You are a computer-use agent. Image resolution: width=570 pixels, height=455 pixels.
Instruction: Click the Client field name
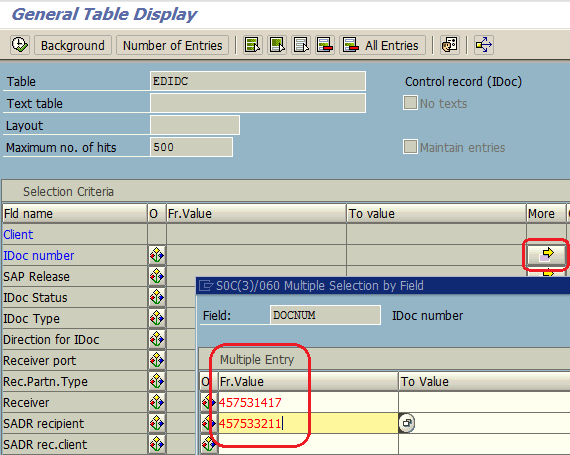coord(18,234)
